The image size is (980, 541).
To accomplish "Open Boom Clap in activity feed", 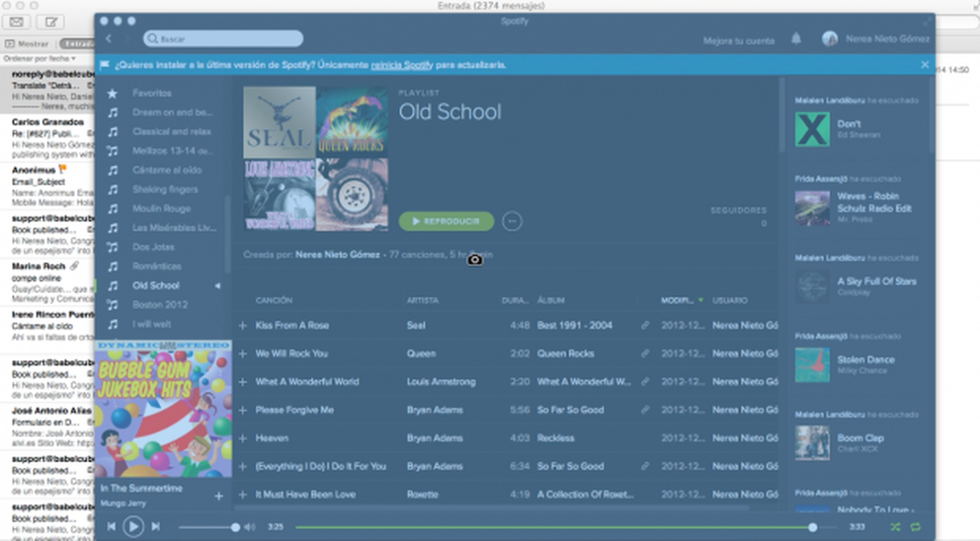I will (860, 438).
